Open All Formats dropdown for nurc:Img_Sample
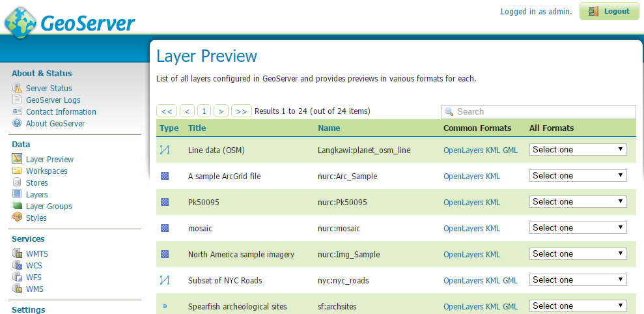 tap(578, 253)
